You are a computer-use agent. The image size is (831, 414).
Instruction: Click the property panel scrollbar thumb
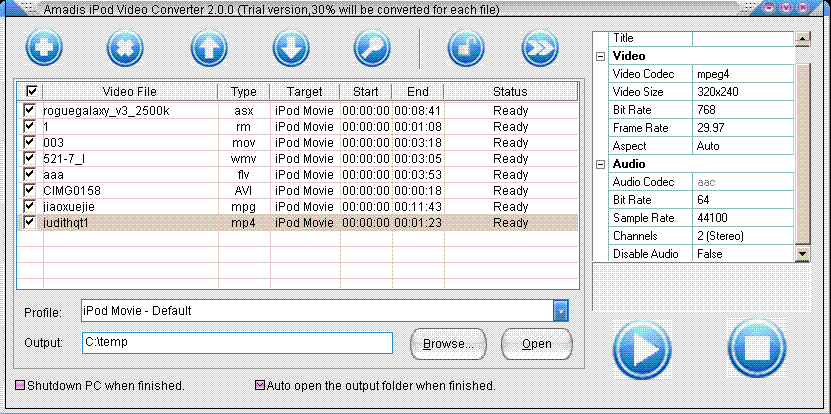click(803, 153)
